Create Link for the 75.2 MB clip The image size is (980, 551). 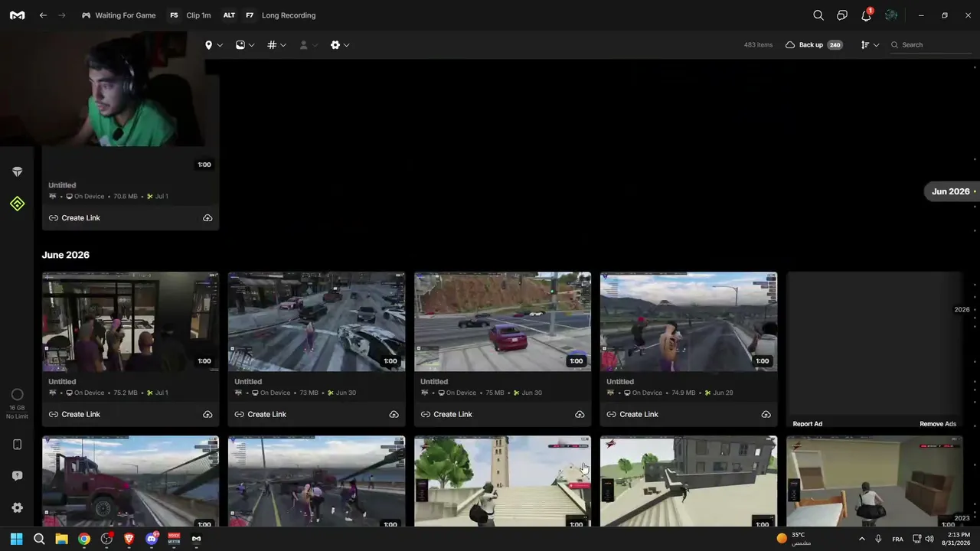click(x=74, y=415)
